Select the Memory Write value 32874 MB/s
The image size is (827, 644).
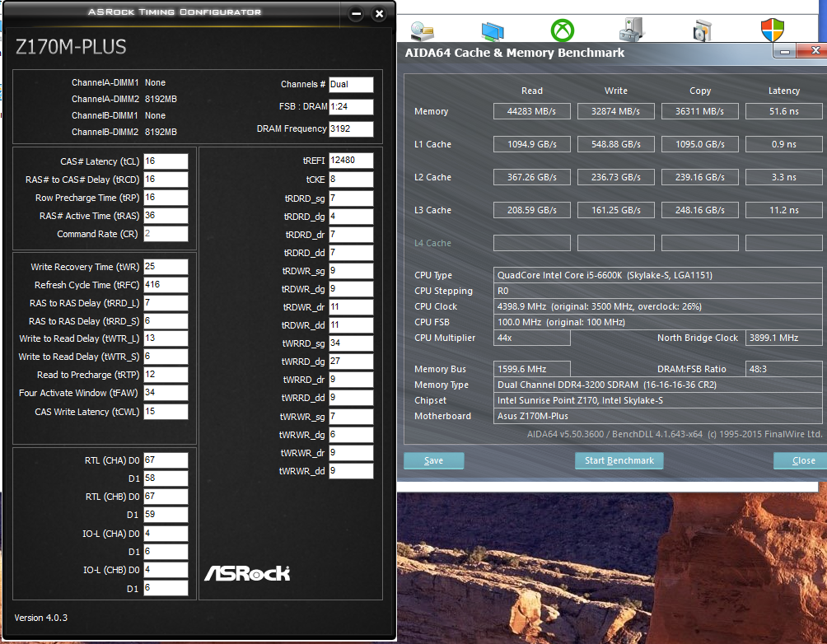(615, 111)
